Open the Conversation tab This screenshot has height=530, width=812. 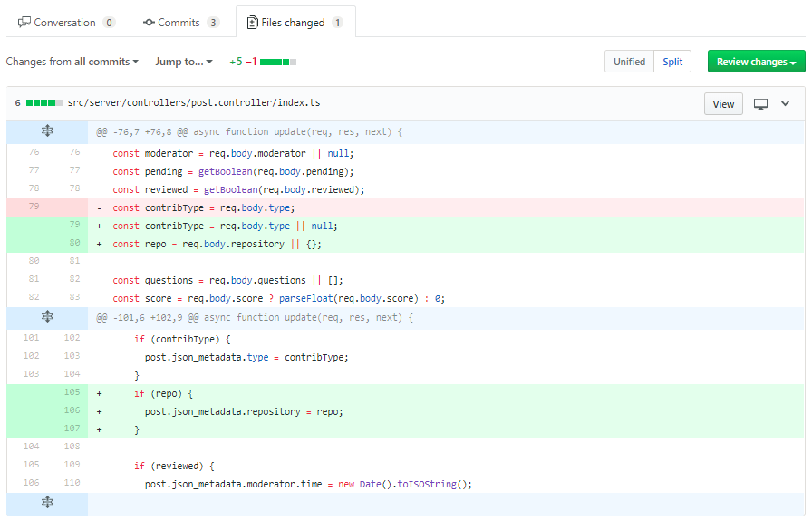coord(66,23)
